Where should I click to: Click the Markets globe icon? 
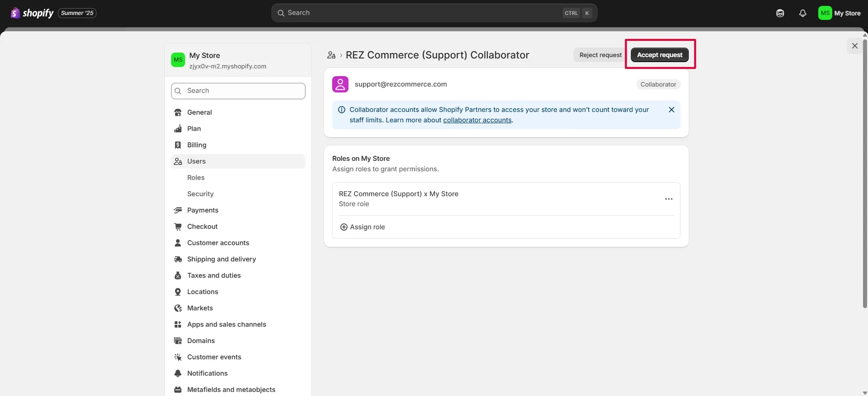(178, 308)
